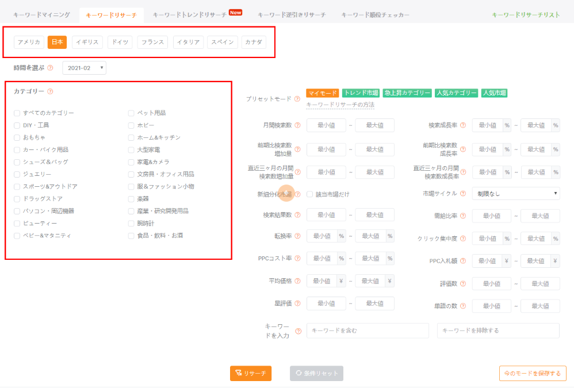This screenshot has height=392, width=574.
Task: Tick the 該当市場だけ checkbox
Action: click(x=309, y=194)
